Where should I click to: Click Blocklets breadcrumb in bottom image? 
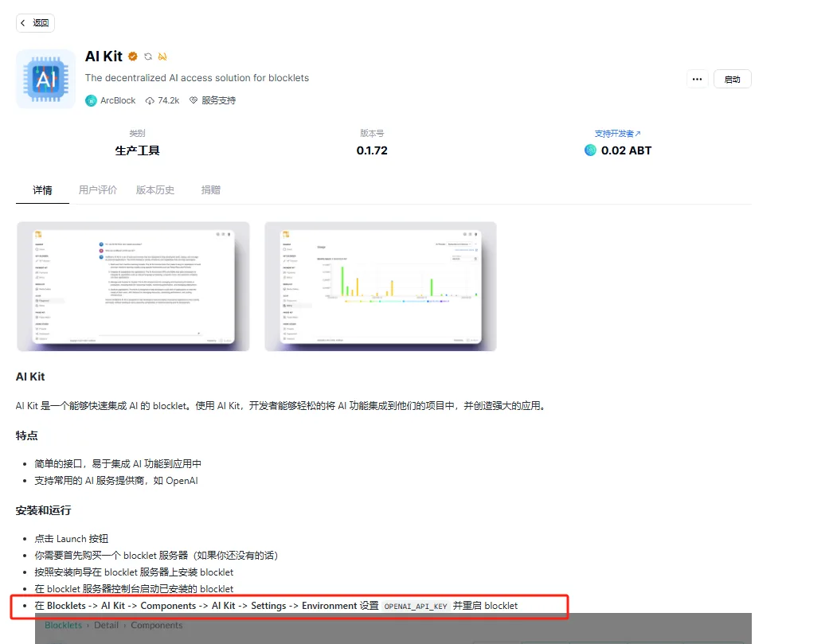tap(63, 626)
